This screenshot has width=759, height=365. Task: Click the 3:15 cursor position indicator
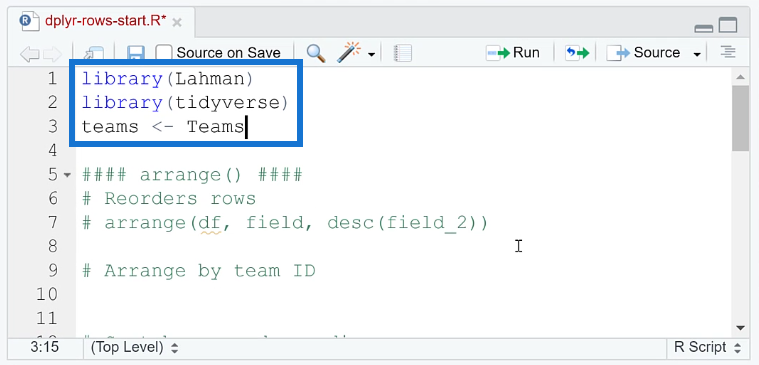44,347
